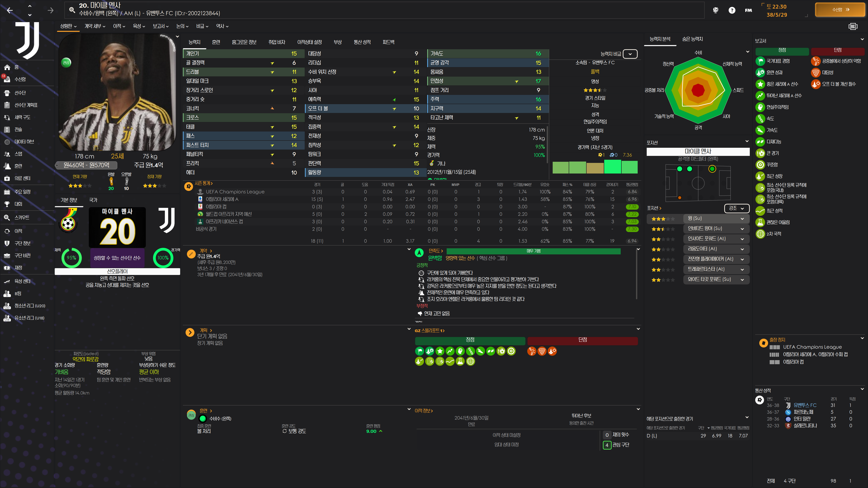
Task: Click the career history football icon
Action: [x=759, y=400]
